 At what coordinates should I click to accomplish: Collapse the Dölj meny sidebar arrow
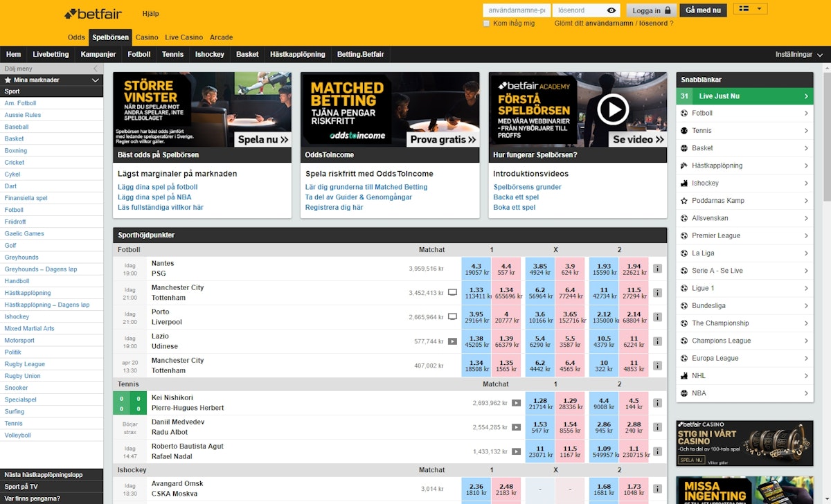[x=95, y=69]
